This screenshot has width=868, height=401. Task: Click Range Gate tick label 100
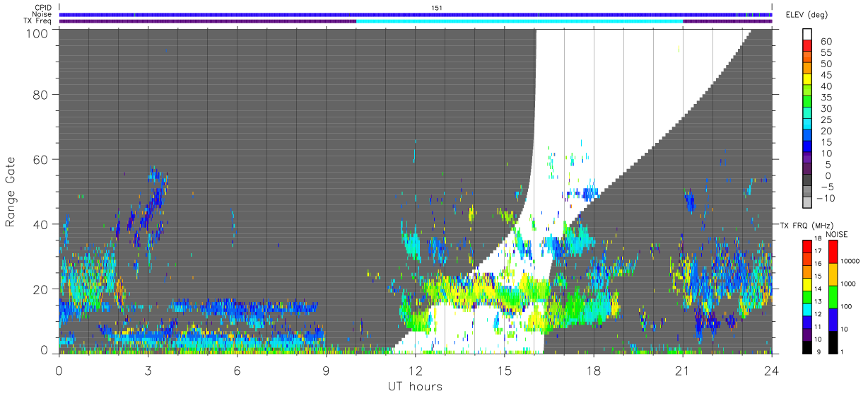click(x=36, y=32)
